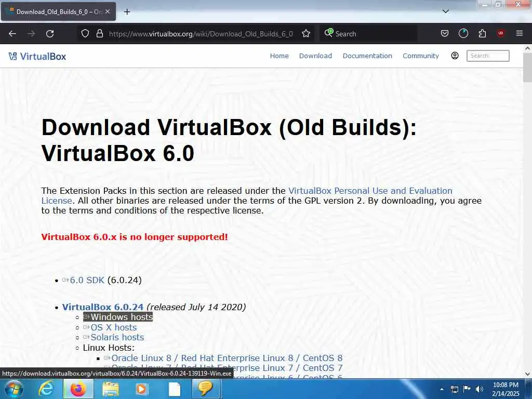Open the volume speaker tray icon

click(x=479, y=389)
